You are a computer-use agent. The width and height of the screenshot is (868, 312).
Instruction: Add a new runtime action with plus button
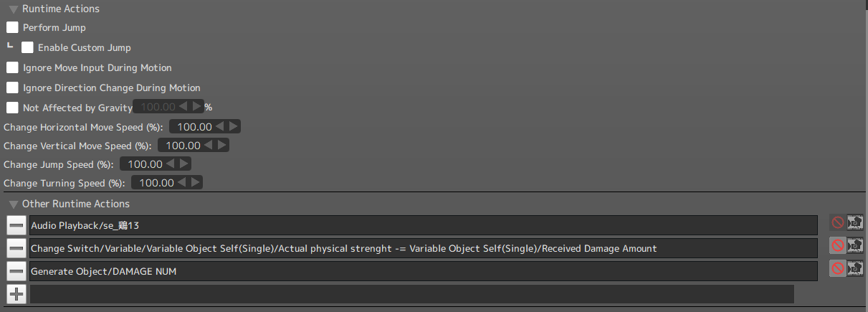point(16,294)
